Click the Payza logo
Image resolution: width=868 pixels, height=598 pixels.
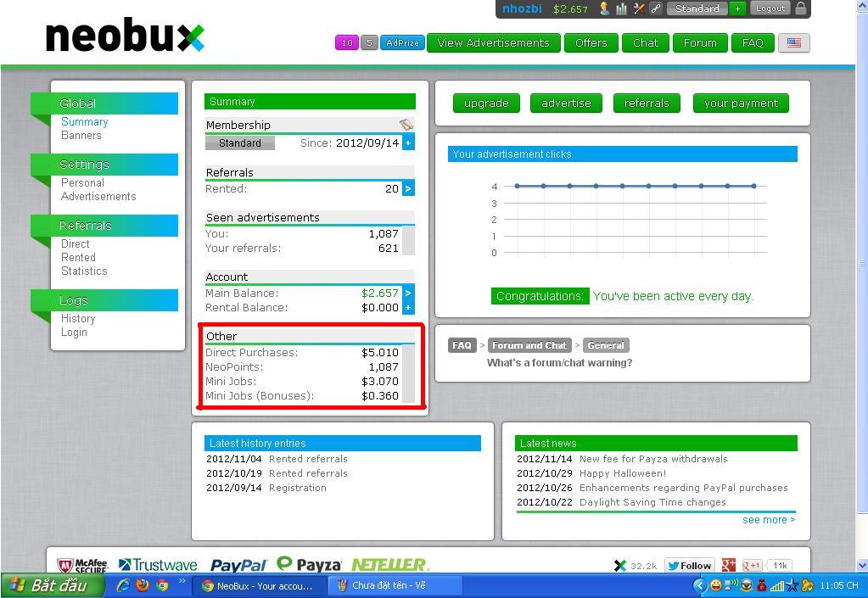click(309, 564)
